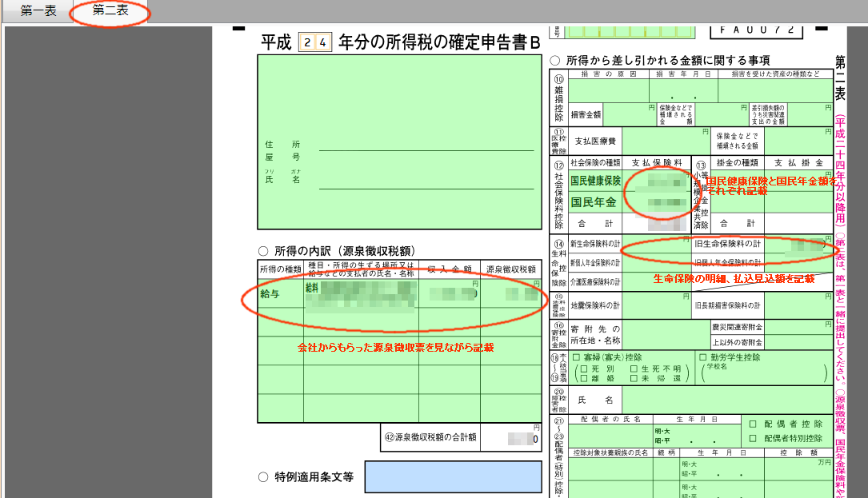Click the first 控除対象扶養親族の氏名 field

tap(610, 468)
